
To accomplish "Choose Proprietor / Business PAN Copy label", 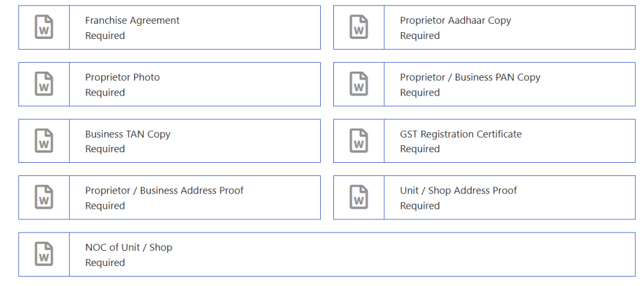I will [470, 77].
